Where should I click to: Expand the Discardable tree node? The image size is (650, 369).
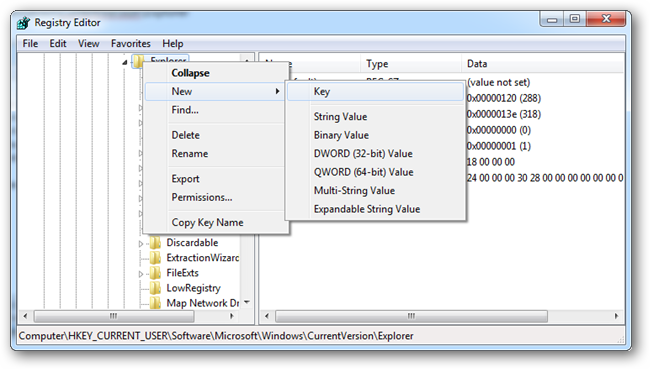pyautogui.click(x=141, y=244)
